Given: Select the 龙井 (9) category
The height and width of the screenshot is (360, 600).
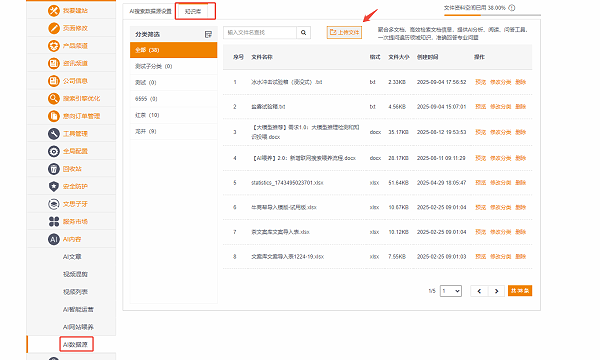Looking at the screenshot, I should pos(173,132).
